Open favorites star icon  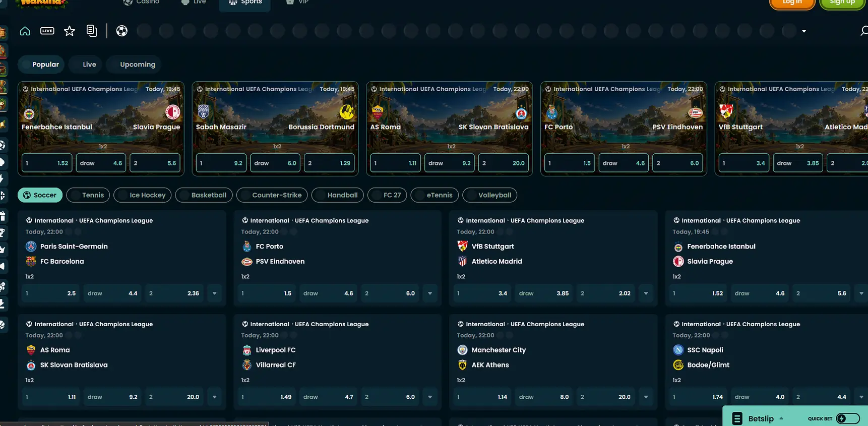pyautogui.click(x=70, y=31)
